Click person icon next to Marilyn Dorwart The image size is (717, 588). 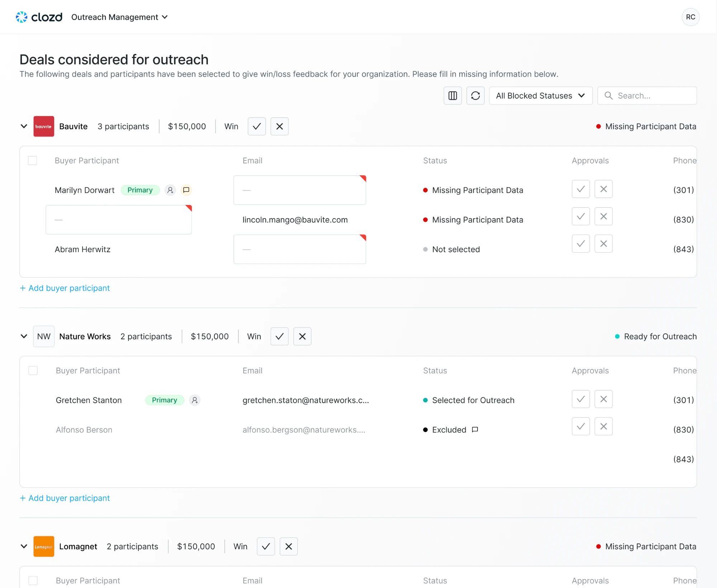[x=170, y=190]
